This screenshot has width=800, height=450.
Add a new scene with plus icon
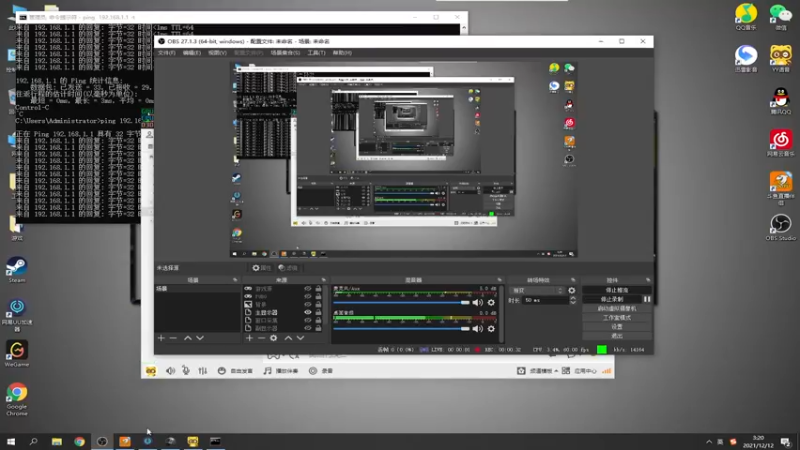tap(161, 338)
